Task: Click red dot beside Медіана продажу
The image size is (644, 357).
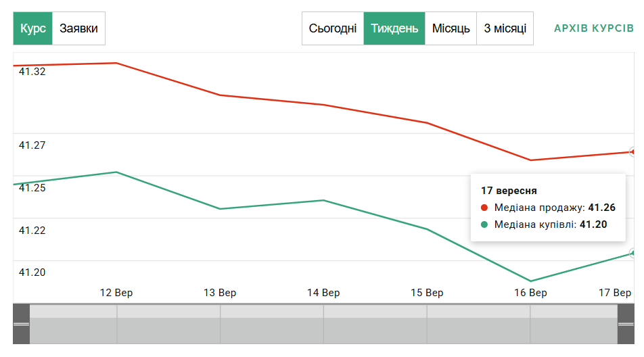Action: (x=484, y=208)
